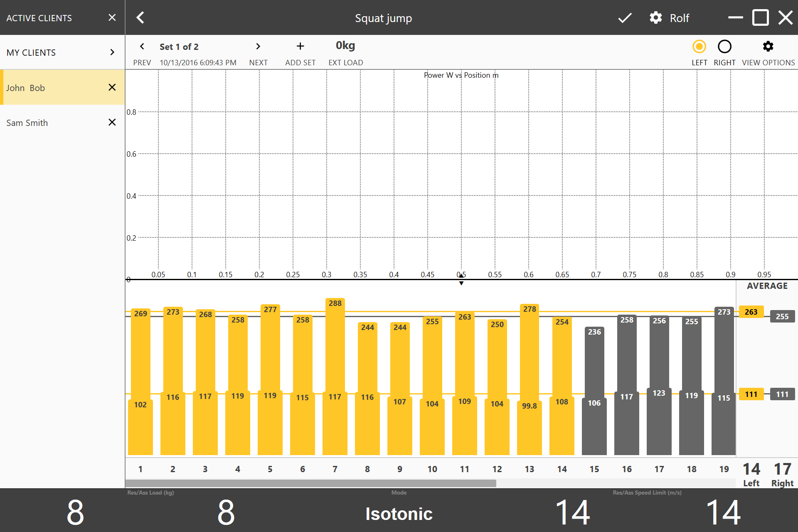Remove Sam Smith from active clients
The width and height of the screenshot is (798, 532).
(112, 122)
